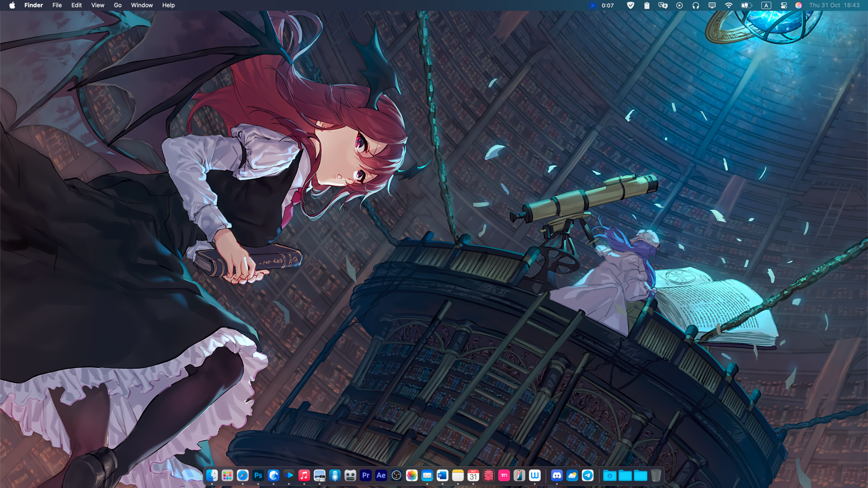This screenshot has height=488, width=868.
Task: Click the 0:07 timer text in menu bar
Action: [608, 5]
